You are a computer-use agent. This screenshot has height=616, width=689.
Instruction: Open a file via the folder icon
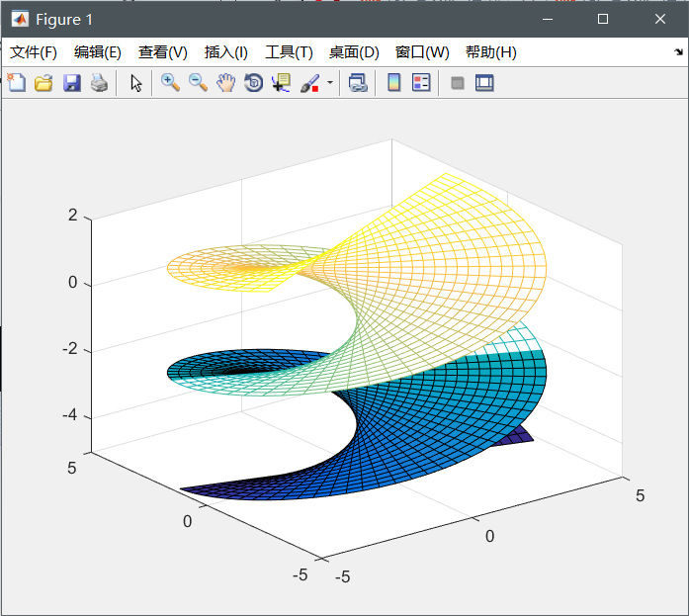43,83
